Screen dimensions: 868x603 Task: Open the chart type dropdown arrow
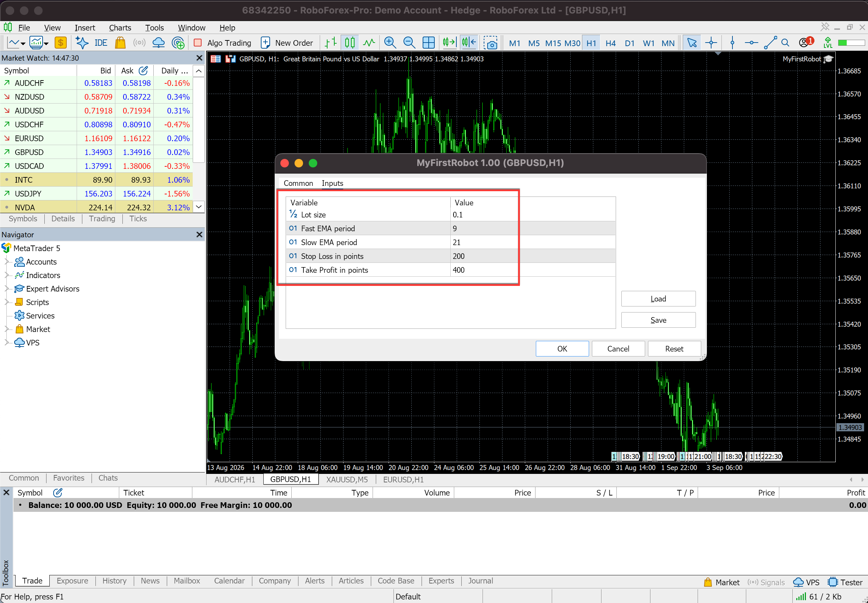[23, 43]
